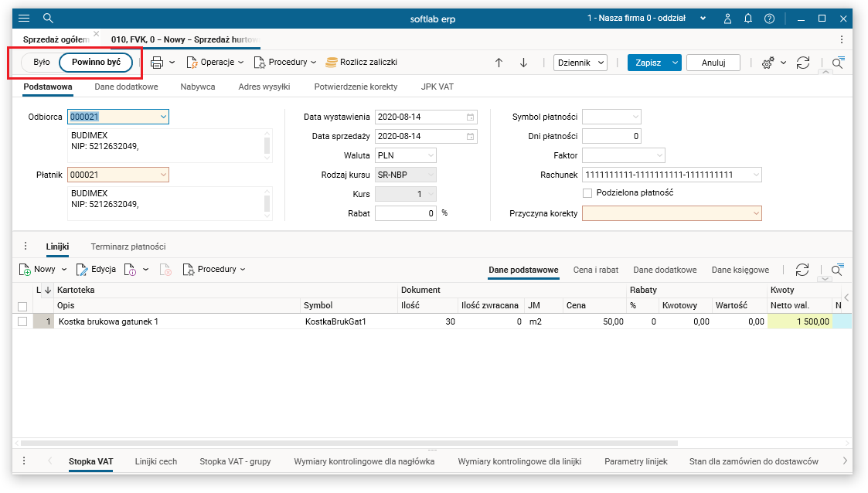Check the Podzielona płatność checkbox
Viewport: 868px width, 493px height.
(x=587, y=193)
